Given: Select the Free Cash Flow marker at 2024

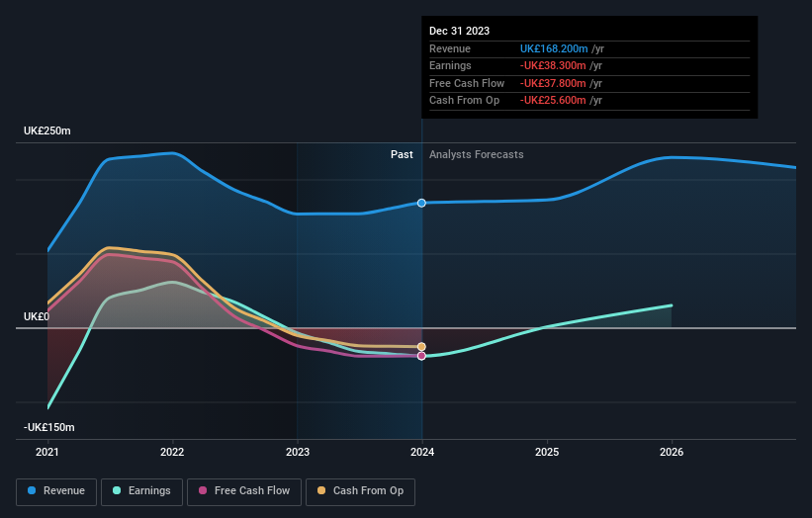Looking at the screenshot, I should (421, 356).
